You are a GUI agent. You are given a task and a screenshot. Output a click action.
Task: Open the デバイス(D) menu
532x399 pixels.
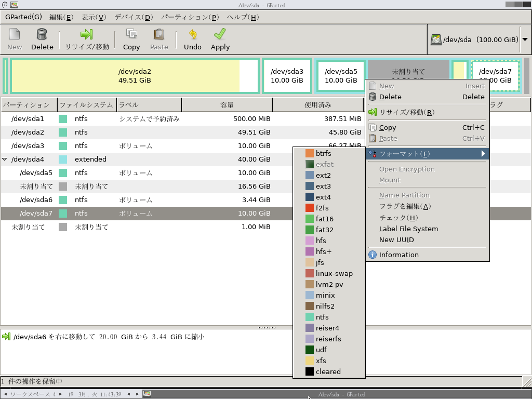pos(134,17)
